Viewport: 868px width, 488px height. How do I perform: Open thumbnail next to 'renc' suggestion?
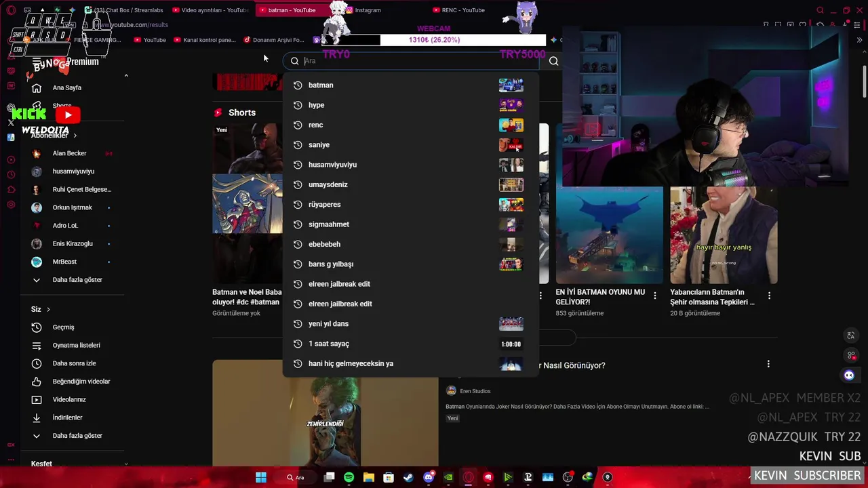(x=511, y=125)
